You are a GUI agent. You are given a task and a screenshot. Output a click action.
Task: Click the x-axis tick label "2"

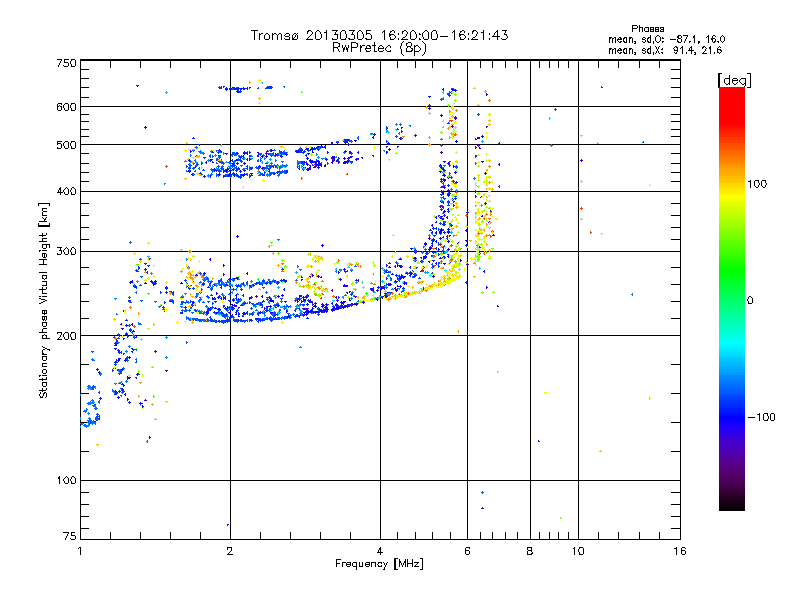click(230, 551)
